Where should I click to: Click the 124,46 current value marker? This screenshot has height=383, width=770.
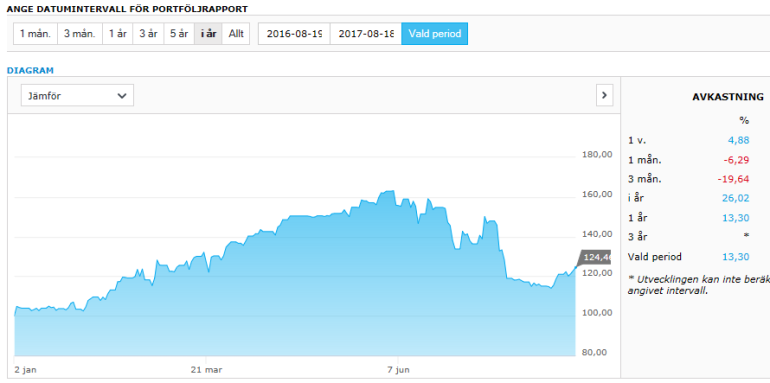[596, 257]
